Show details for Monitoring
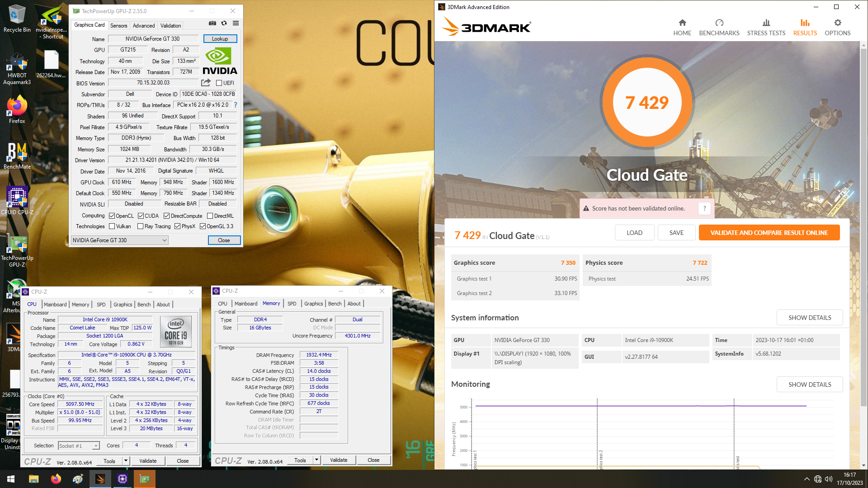 pos(810,385)
